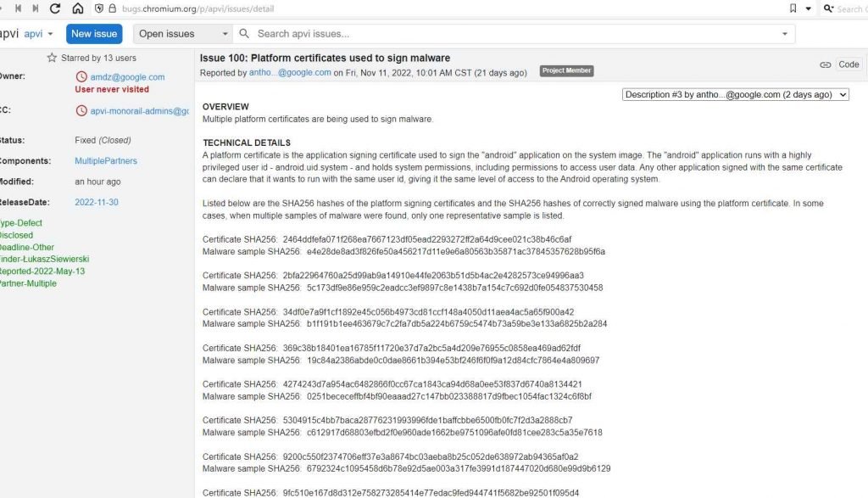Open bookmarks dropdown arrow beside bookmark icon

point(808,8)
